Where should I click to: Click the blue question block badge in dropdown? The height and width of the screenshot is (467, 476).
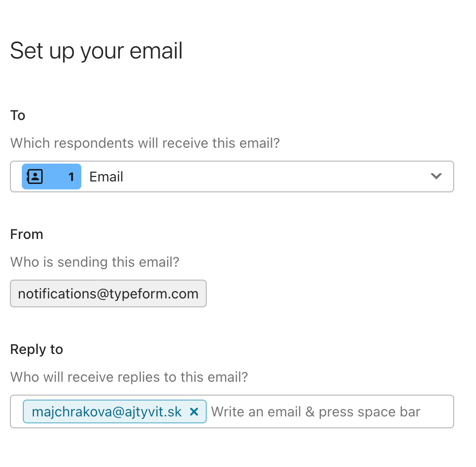(x=52, y=176)
